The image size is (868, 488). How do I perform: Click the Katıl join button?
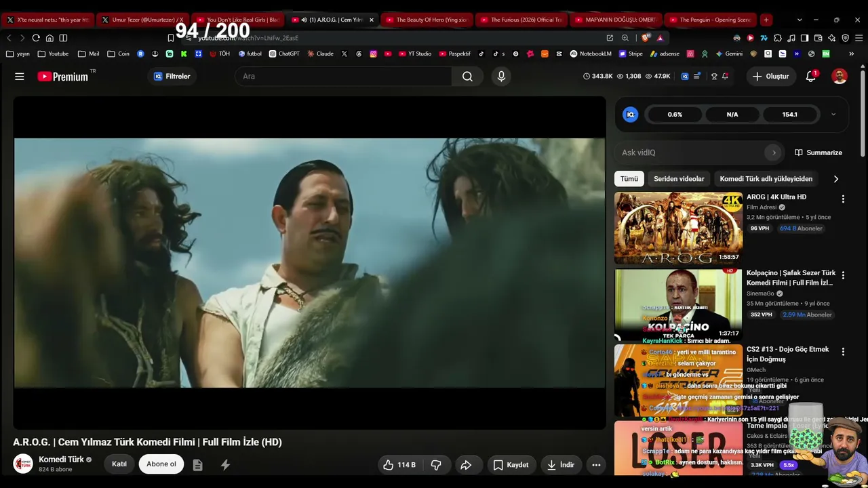[x=119, y=464]
